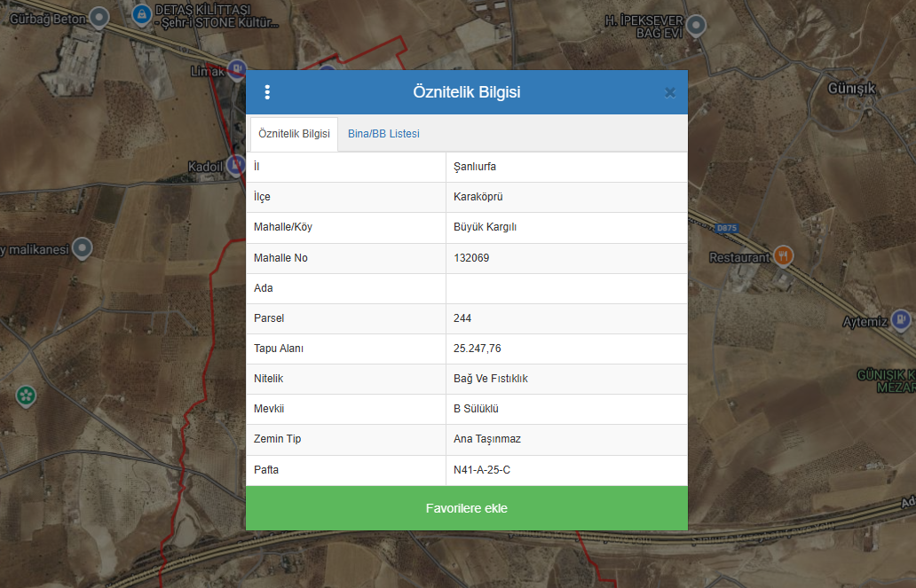The image size is (916, 588).
Task: Click the Günışık village marker
Action: click(x=851, y=89)
